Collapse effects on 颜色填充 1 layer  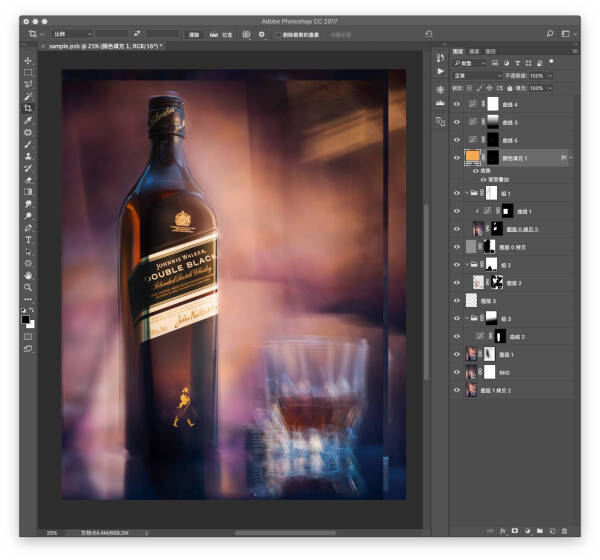[x=571, y=158]
